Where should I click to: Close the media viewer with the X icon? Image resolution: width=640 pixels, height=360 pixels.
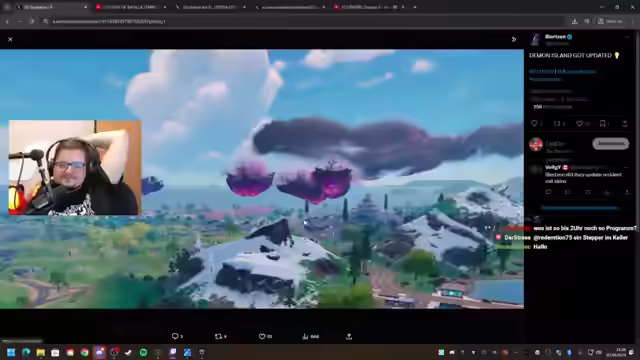[10, 39]
